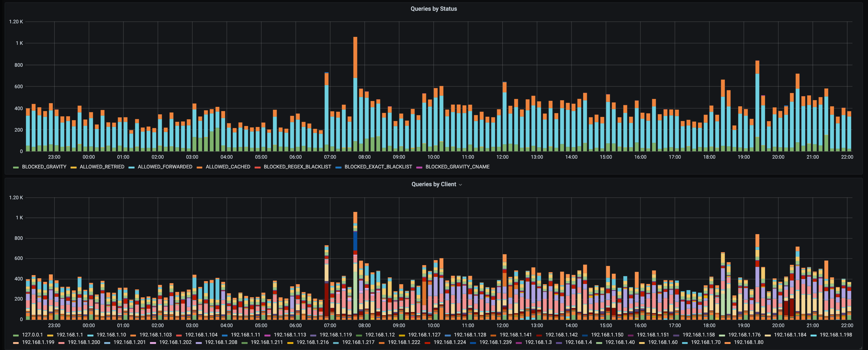Toggle the BLOCKED_GRAVITY series in the legend
This screenshot has height=350, width=868.
(44, 167)
